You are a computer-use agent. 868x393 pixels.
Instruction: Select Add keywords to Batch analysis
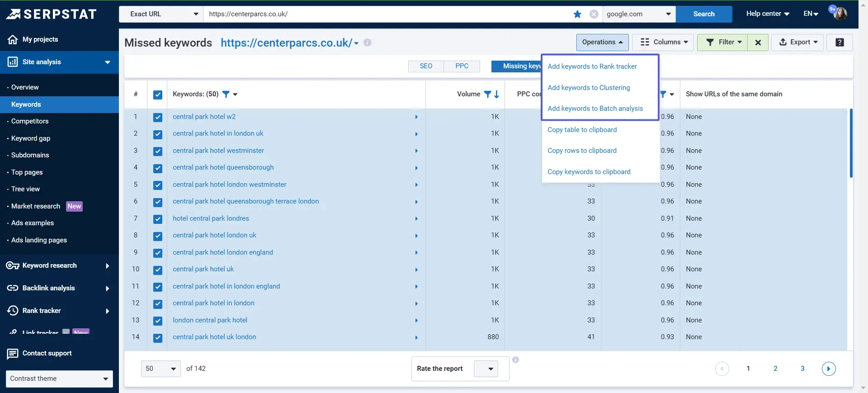click(595, 109)
